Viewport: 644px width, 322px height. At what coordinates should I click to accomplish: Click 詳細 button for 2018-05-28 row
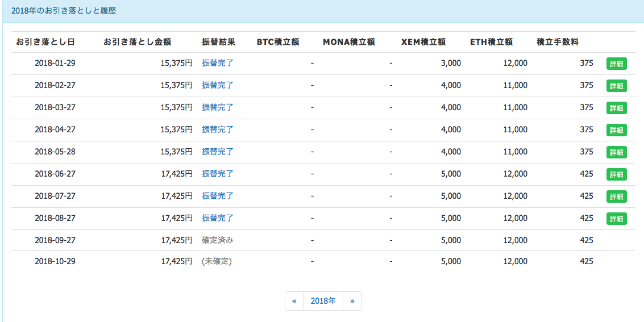click(x=616, y=152)
